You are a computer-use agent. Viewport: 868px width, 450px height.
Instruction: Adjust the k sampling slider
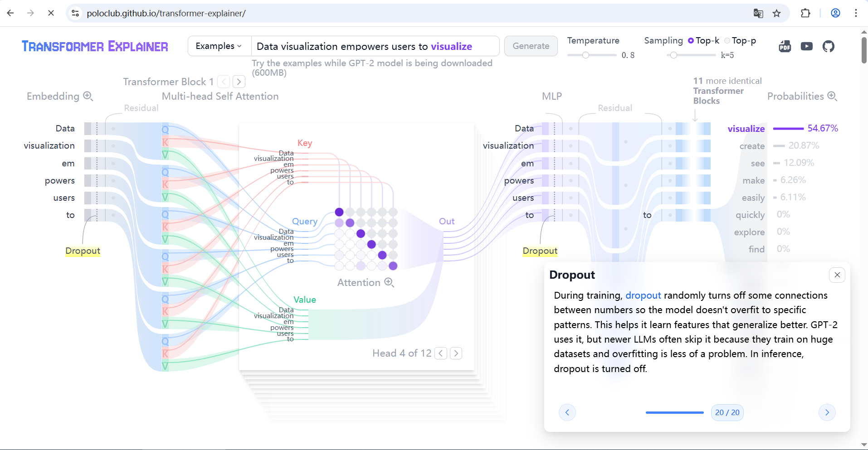[691, 55]
